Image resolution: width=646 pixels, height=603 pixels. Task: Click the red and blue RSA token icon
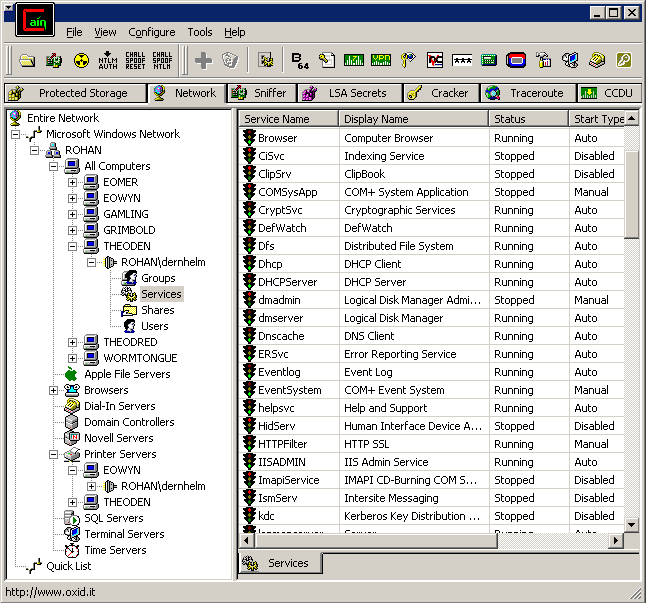[x=516, y=61]
